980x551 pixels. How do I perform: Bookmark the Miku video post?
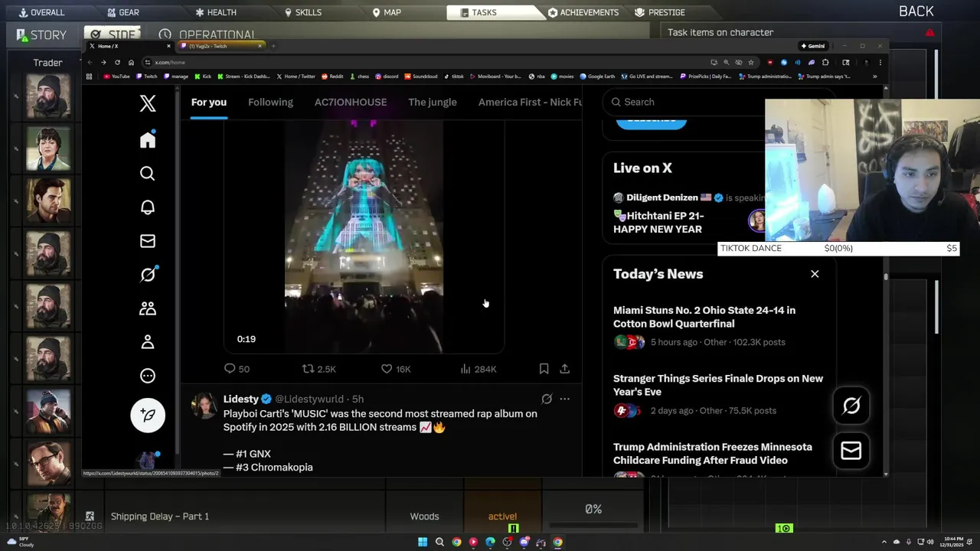[x=544, y=369]
